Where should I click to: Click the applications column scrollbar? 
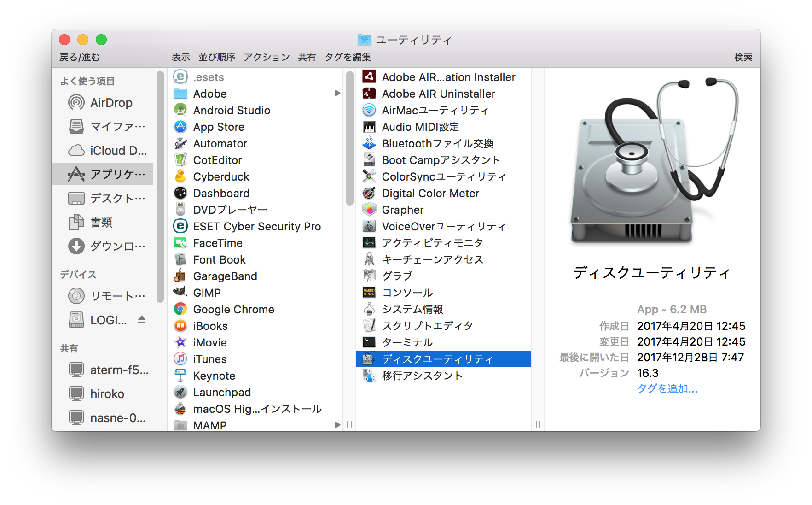click(x=349, y=137)
